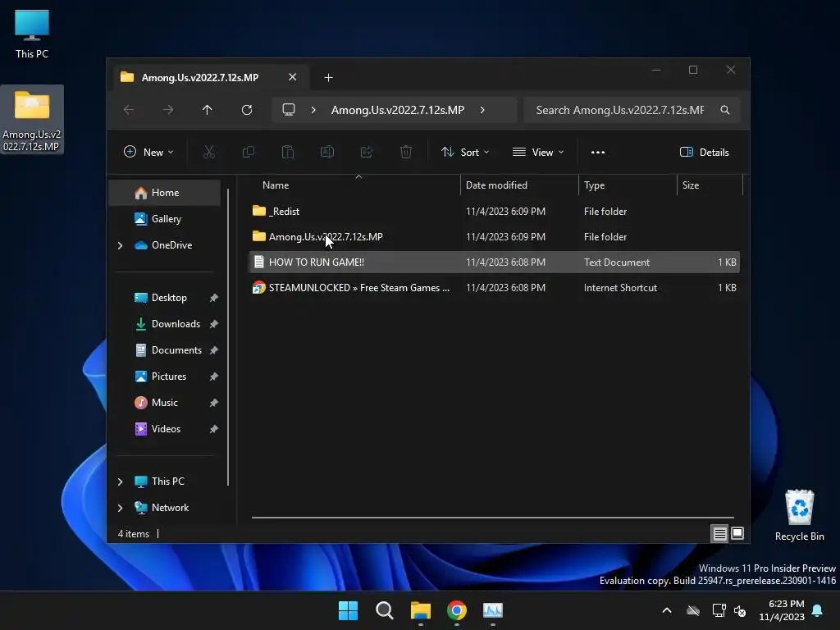Switch to details list view icon
The height and width of the screenshot is (630, 840).
tap(719, 533)
